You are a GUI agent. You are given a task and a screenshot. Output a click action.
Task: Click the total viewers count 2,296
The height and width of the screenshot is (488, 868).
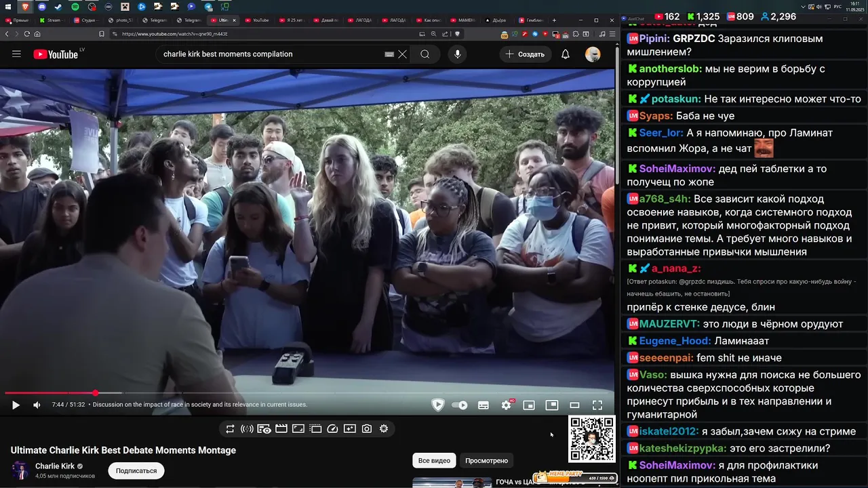[x=778, y=16]
